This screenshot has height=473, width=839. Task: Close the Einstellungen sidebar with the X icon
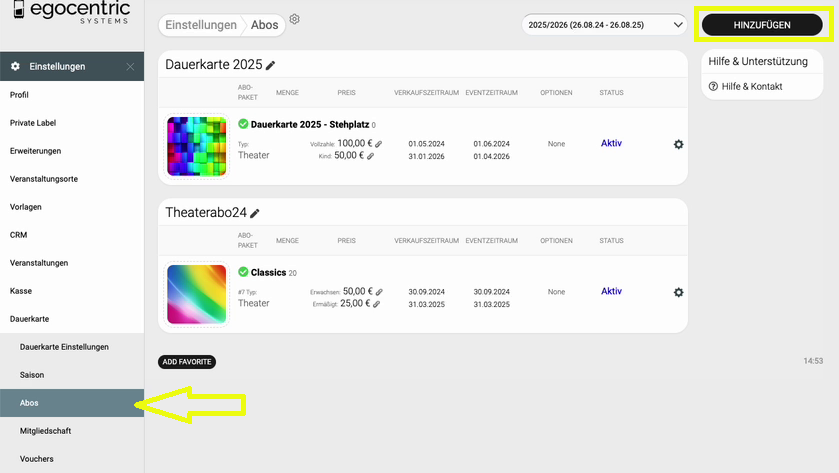(x=130, y=67)
